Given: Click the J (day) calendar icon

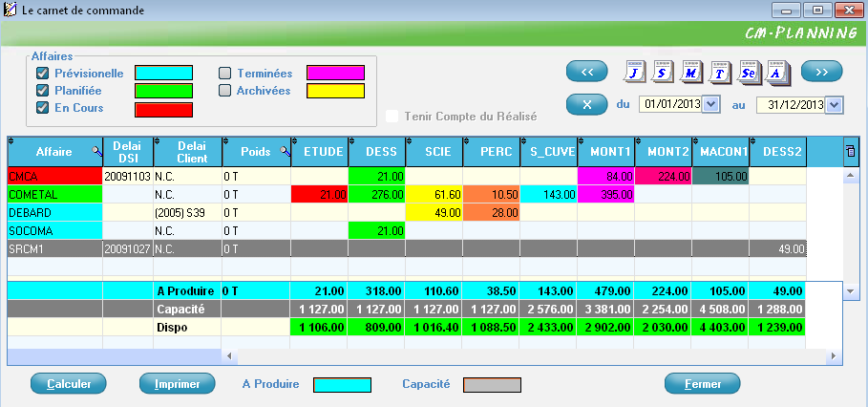Looking at the screenshot, I should 634,72.
